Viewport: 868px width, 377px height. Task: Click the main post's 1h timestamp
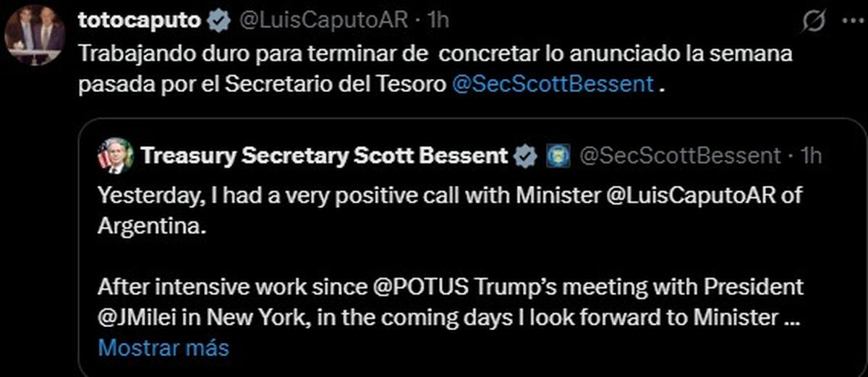click(x=438, y=21)
